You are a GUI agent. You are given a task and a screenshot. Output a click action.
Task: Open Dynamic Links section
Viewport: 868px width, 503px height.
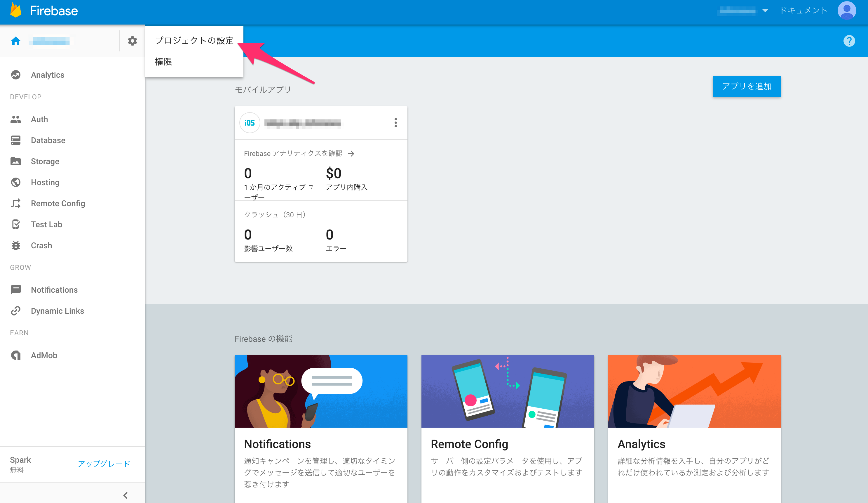coord(57,311)
